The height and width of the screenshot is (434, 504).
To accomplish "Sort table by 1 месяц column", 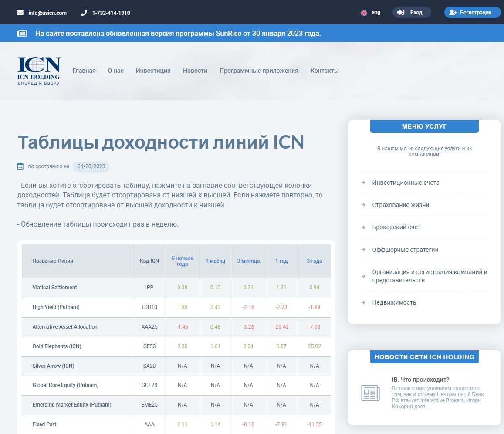I will [x=215, y=261].
